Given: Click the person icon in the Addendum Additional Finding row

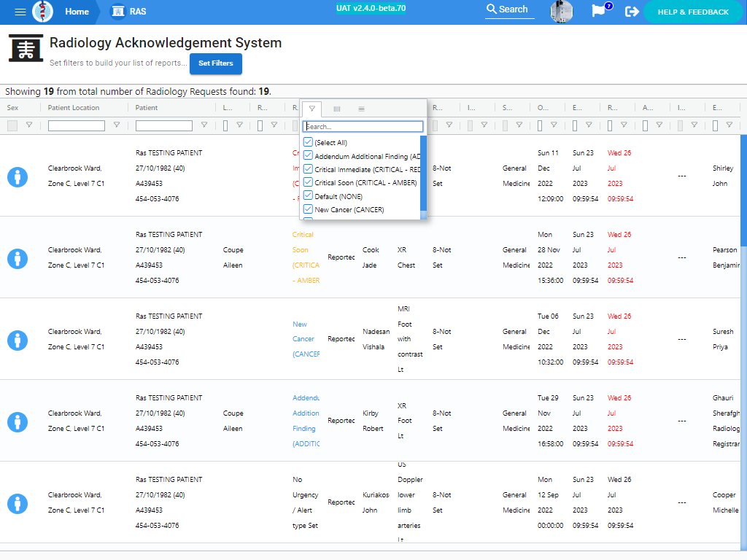Looking at the screenshot, I should pyautogui.click(x=18, y=422).
